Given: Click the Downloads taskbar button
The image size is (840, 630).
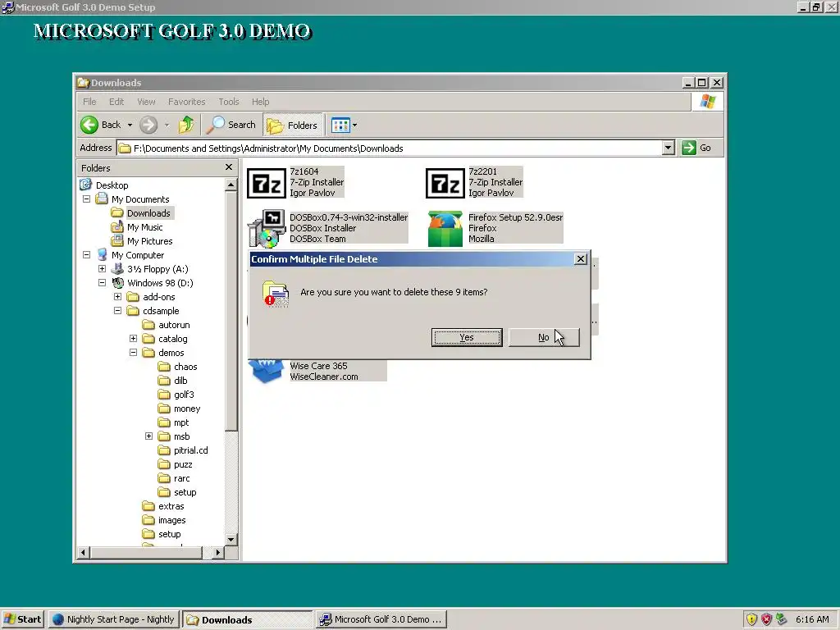Looking at the screenshot, I should (248, 619).
